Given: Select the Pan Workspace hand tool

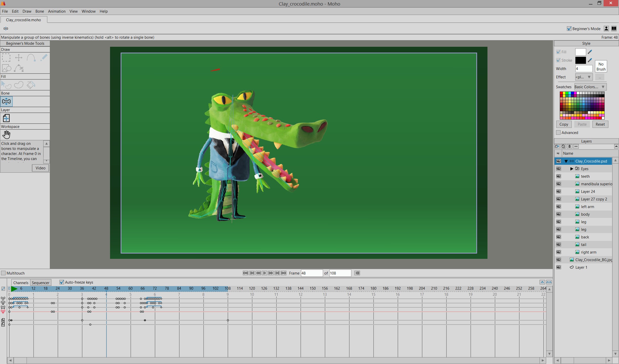Looking at the screenshot, I should pos(6,135).
